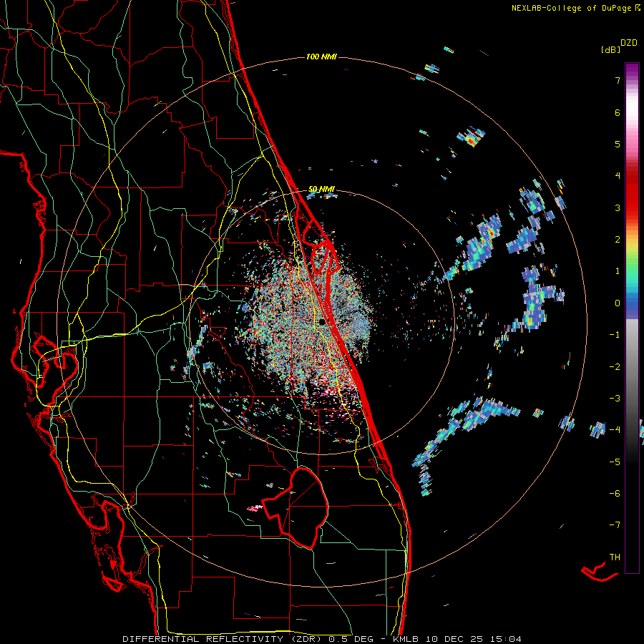
Task: Click the 7 value on color scale
Action: click(x=618, y=80)
